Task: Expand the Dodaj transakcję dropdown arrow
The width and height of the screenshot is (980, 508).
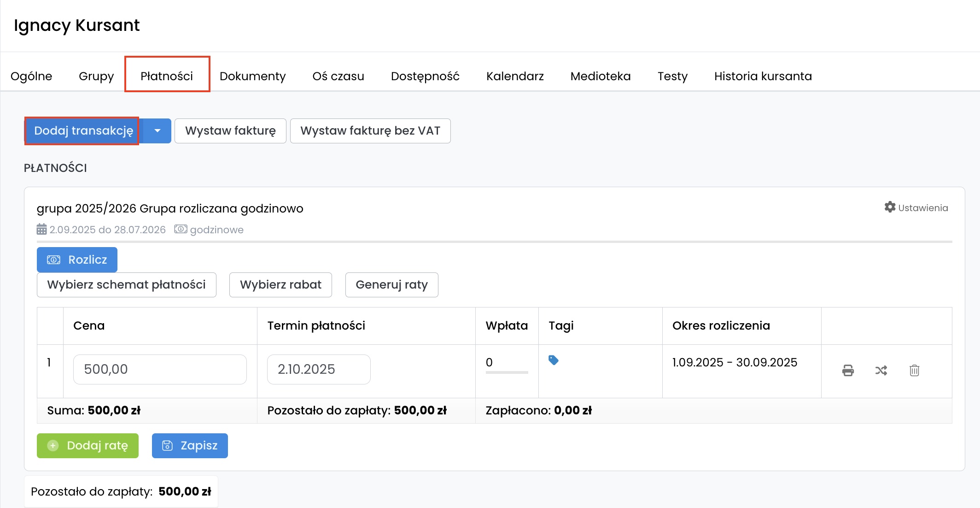Action: coord(157,131)
